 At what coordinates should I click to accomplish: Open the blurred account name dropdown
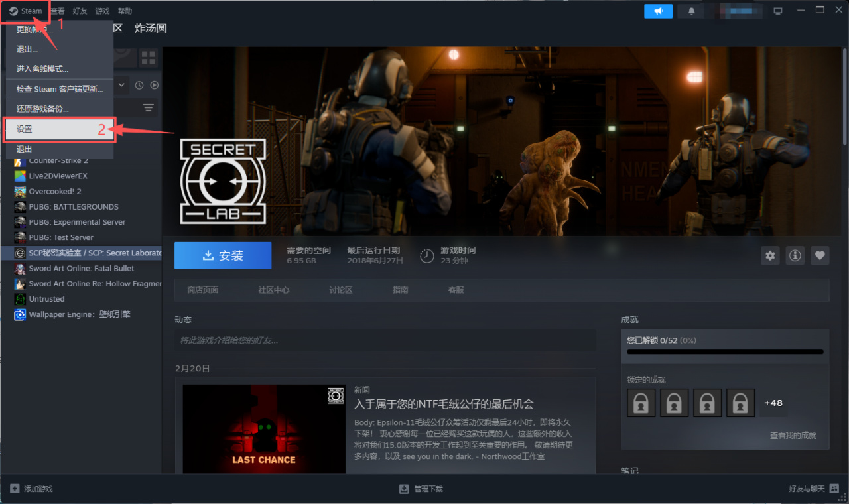tap(739, 11)
